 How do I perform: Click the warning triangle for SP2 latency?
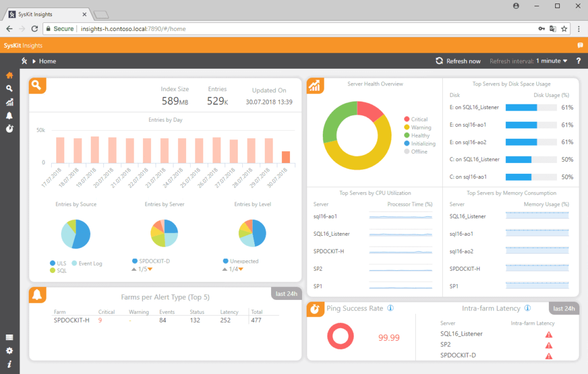548,345
